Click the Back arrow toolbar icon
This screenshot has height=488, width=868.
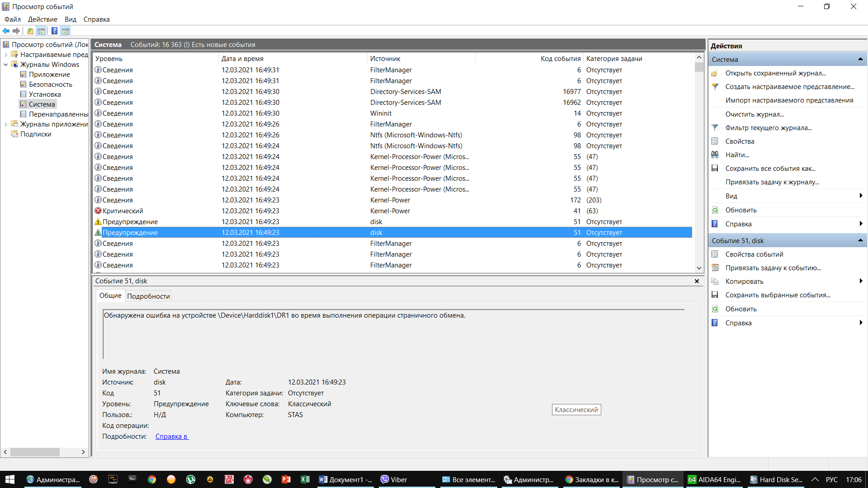click(6, 31)
